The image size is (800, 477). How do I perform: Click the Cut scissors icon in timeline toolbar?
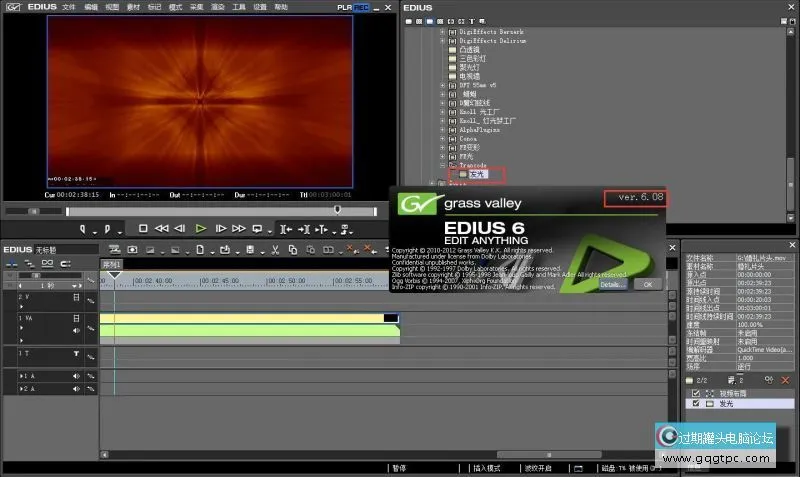(x=275, y=249)
